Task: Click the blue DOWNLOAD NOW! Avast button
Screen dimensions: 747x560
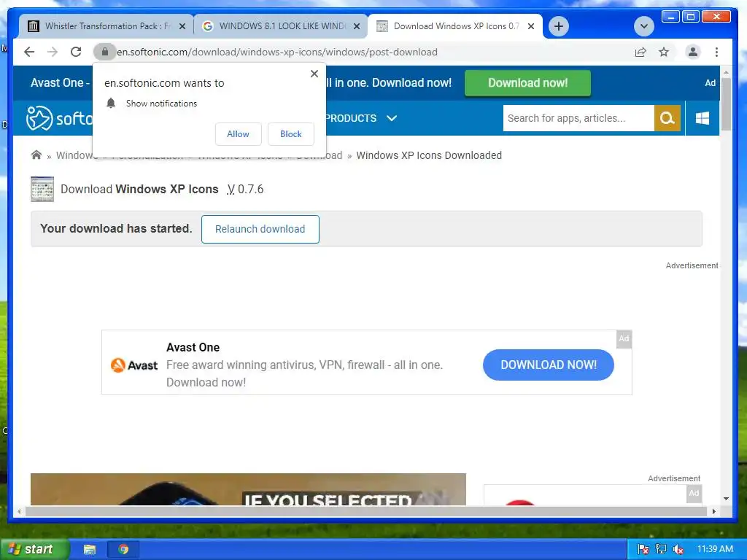Action: pos(549,365)
